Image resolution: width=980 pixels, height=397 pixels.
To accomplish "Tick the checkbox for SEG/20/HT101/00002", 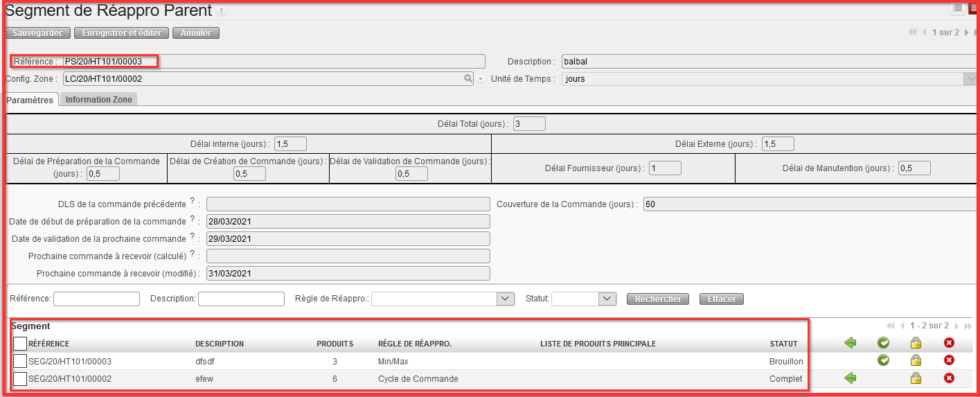I will [20, 378].
